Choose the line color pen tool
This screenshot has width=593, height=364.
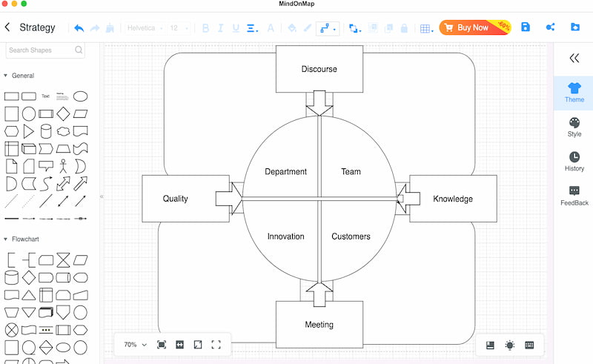click(x=308, y=28)
